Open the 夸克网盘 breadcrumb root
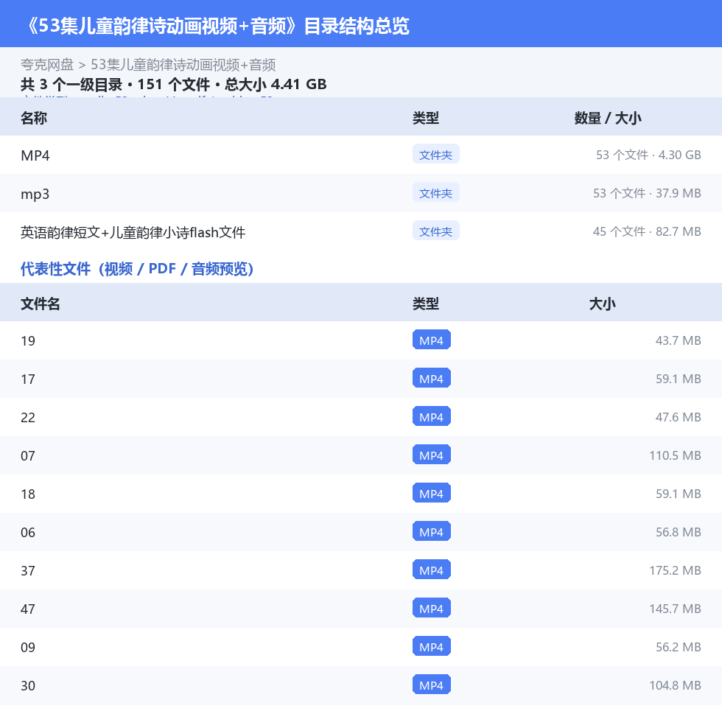 (47, 65)
